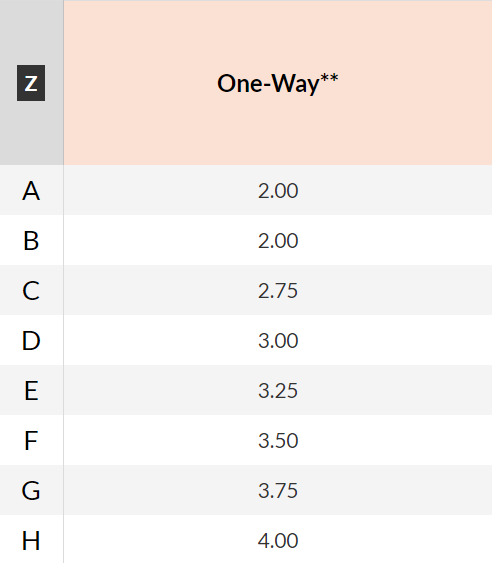Select zone B row label
492x563 pixels.
(31, 240)
